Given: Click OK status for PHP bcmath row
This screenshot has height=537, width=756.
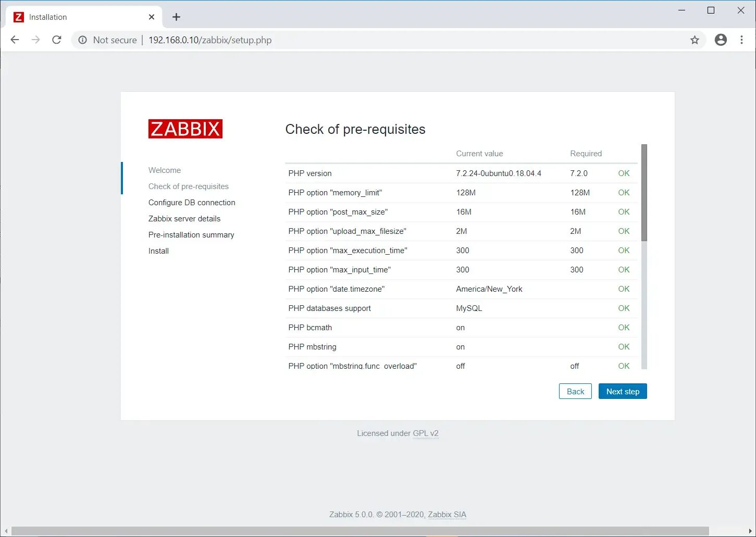Looking at the screenshot, I should [624, 328].
